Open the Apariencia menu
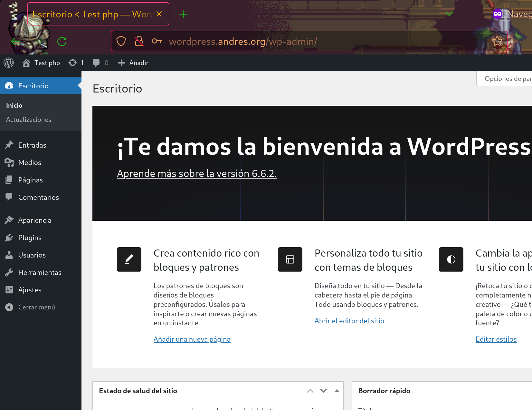 [41, 220]
